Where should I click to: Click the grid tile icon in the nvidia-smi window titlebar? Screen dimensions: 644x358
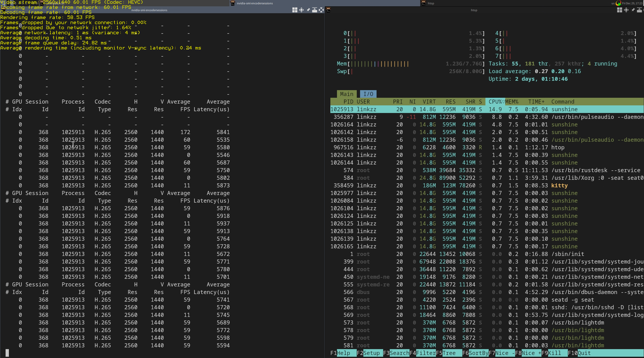(x=295, y=10)
